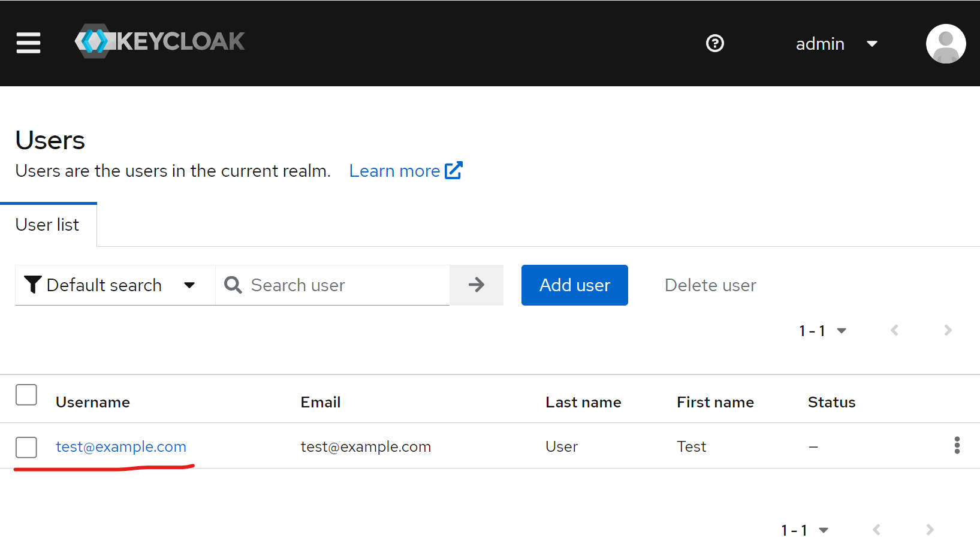Submit search with the arrow button

click(x=476, y=285)
